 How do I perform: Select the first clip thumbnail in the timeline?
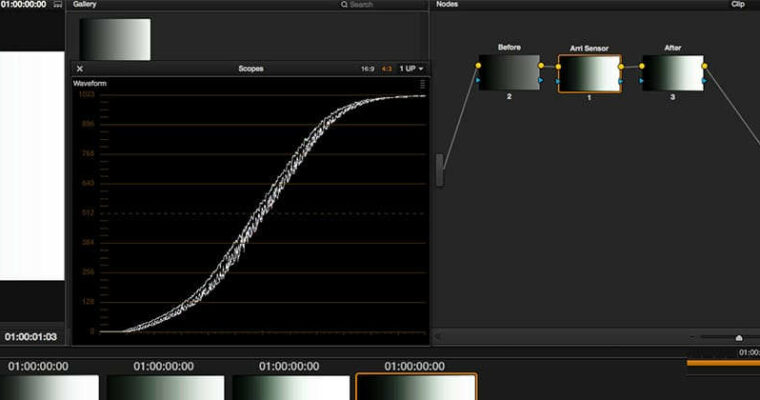pyautogui.click(x=49, y=387)
